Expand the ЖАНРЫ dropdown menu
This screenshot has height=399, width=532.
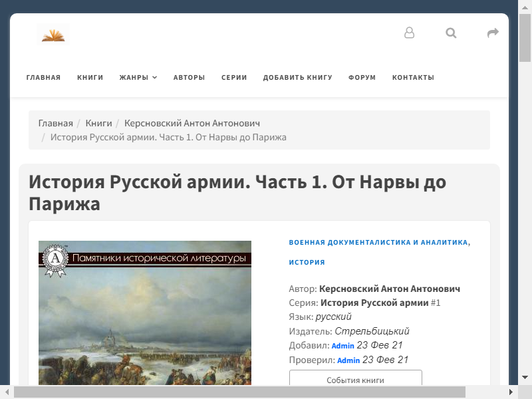pyautogui.click(x=138, y=77)
